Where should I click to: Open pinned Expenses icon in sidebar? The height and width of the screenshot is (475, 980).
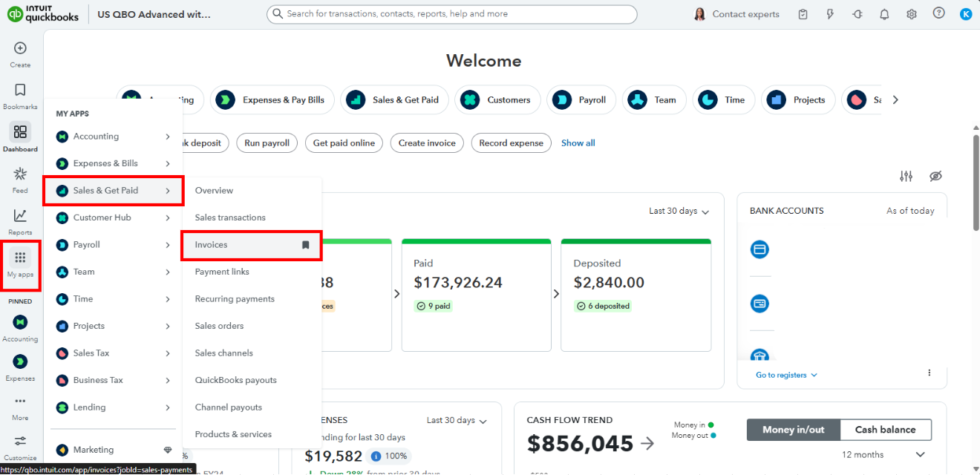pos(20,361)
